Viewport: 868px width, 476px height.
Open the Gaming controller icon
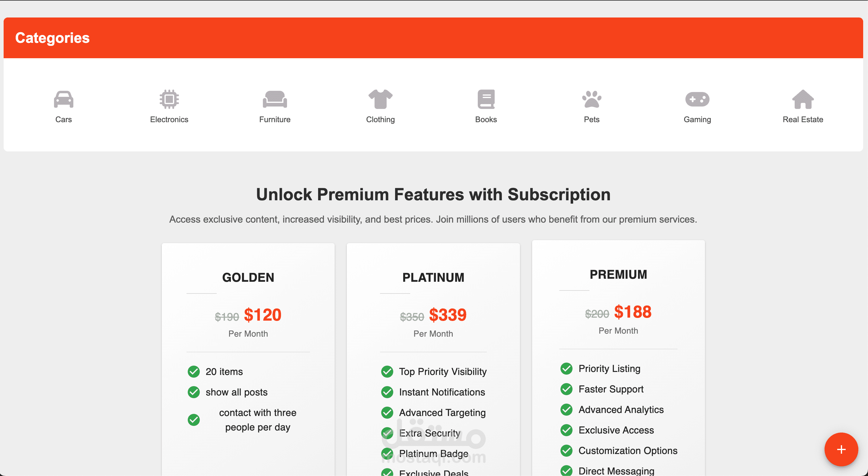(x=697, y=99)
